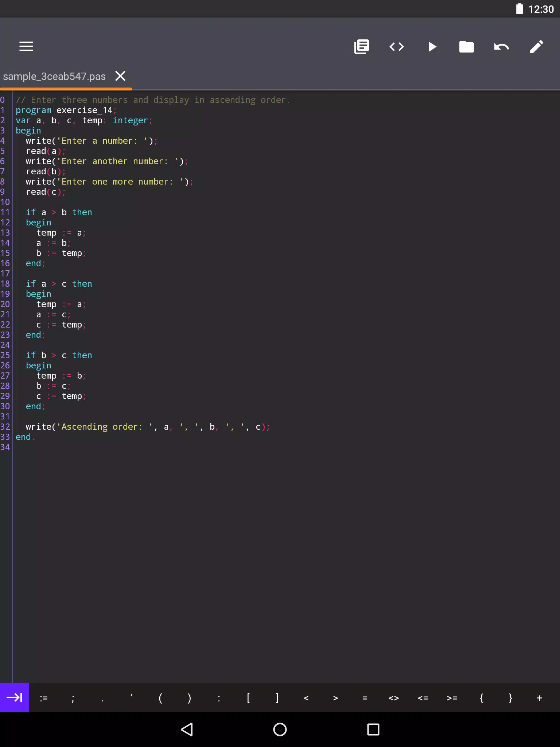Click the 'if a > c then' line

point(59,284)
